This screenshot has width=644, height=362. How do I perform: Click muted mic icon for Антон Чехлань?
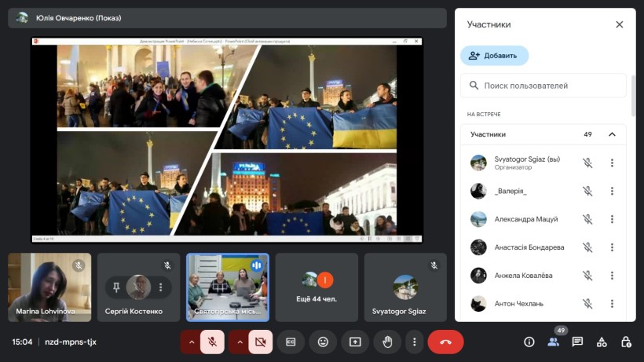pos(587,304)
